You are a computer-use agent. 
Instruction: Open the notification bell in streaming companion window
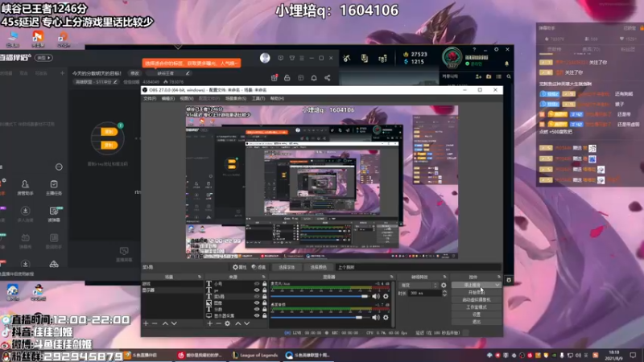(314, 78)
